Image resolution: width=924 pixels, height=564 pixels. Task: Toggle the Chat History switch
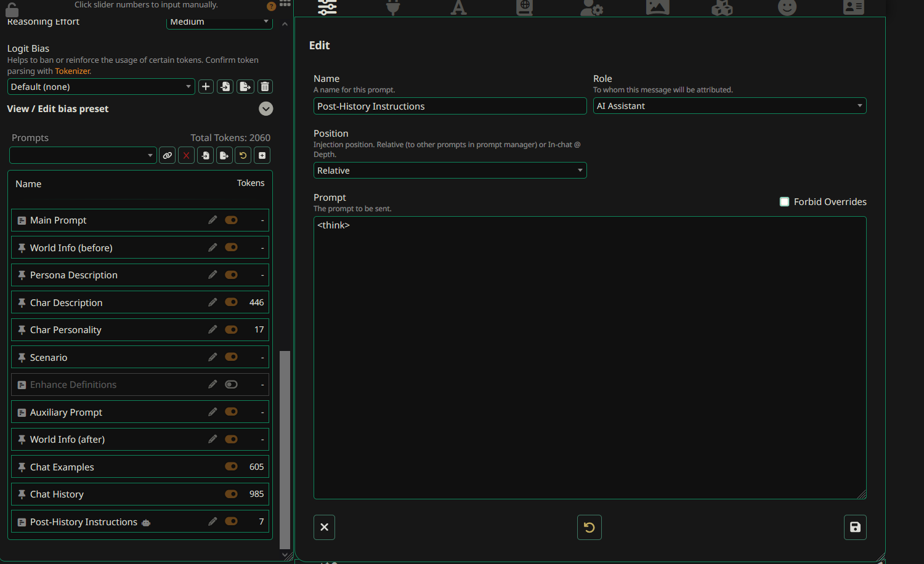[x=232, y=494]
